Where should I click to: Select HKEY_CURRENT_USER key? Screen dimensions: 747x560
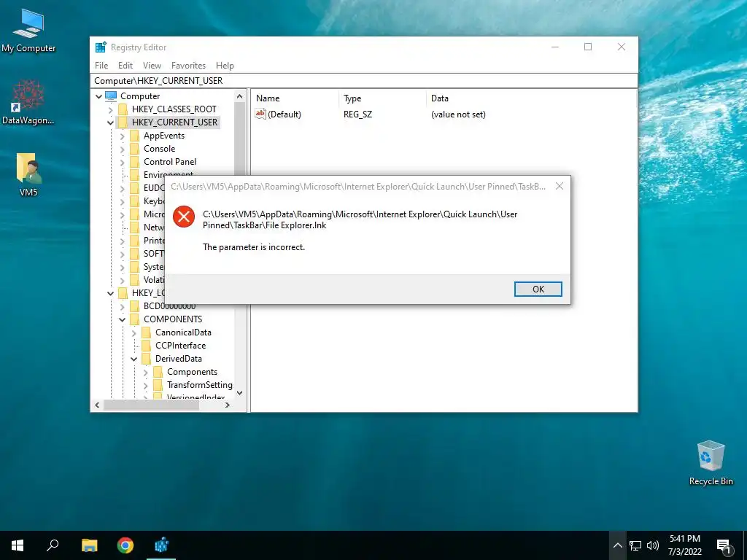point(174,122)
